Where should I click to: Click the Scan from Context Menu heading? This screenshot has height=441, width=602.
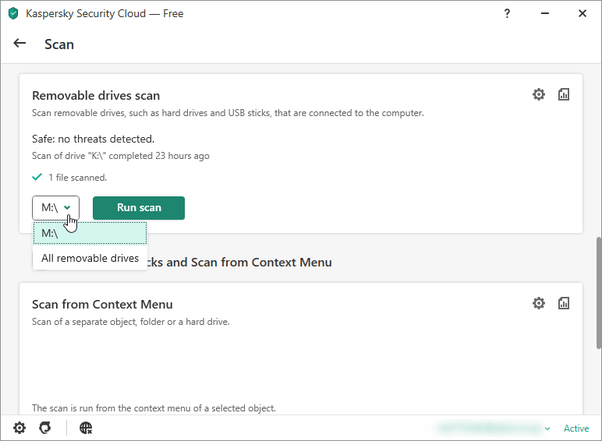pyautogui.click(x=102, y=304)
